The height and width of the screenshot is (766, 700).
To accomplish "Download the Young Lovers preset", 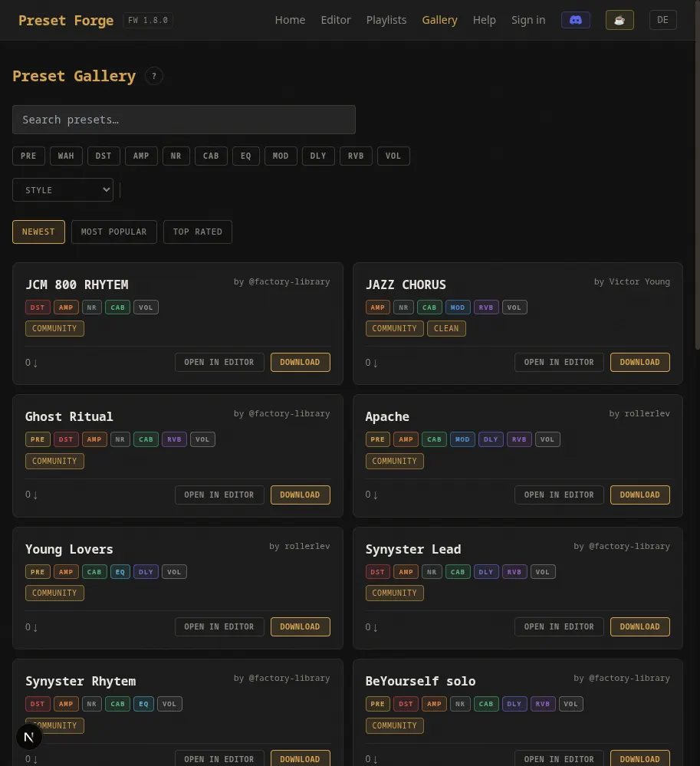I will point(300,626).
